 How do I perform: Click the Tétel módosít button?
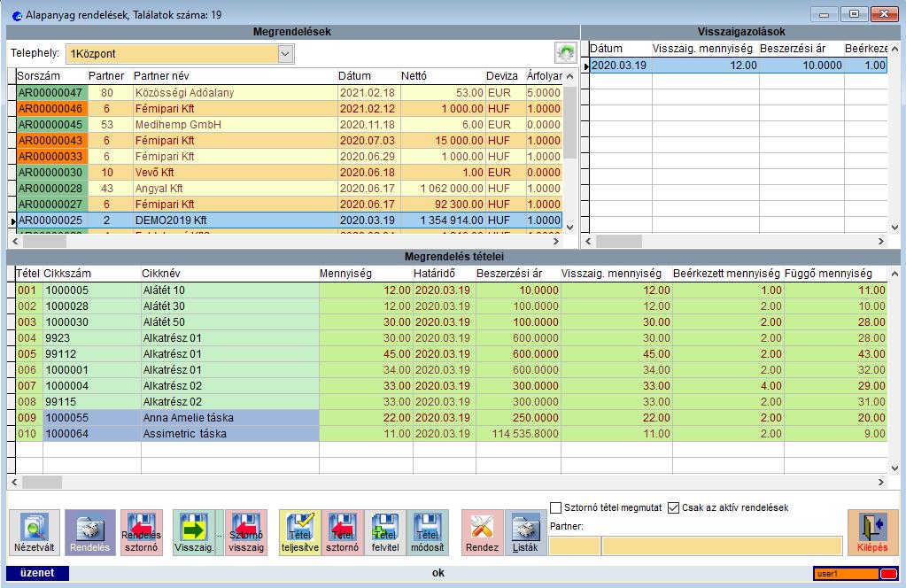428,532
